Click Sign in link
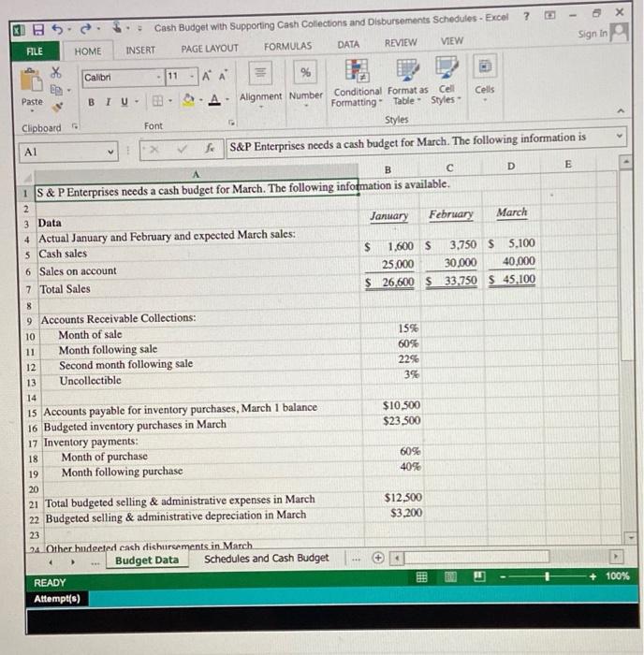 (593, 34)
